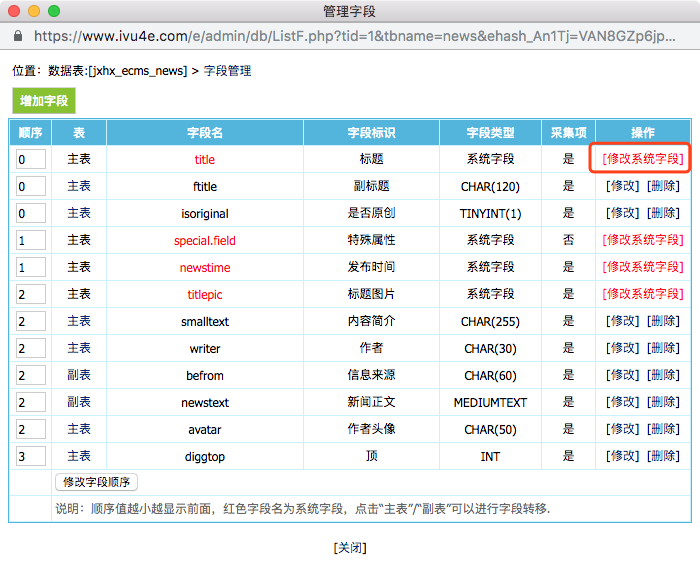Click 修改字段顺序 button
This screenshot has width=700, height=588.
[x=96, y=482]
